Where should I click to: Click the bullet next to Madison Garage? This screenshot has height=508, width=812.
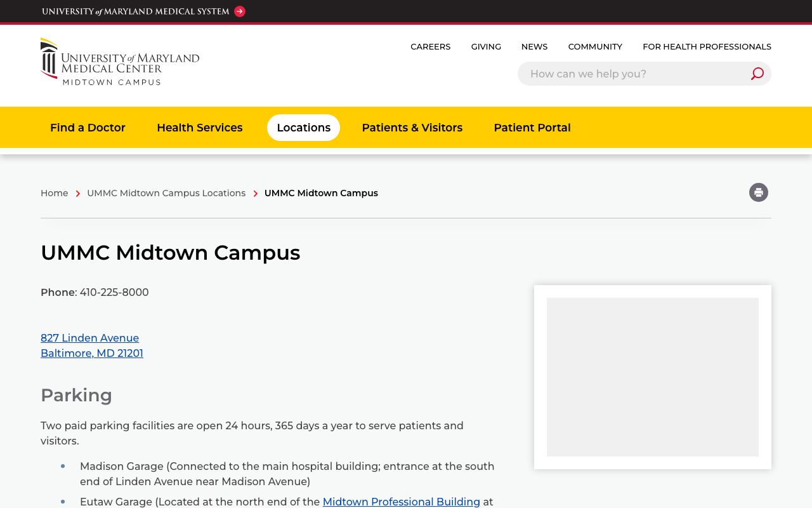(x=63, y=466)
